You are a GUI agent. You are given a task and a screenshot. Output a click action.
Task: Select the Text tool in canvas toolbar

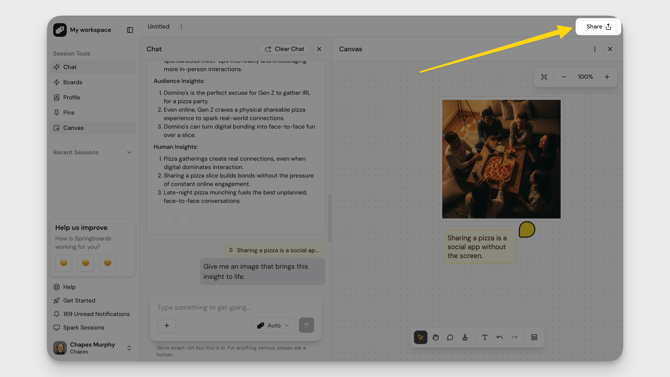pos(485,337)
